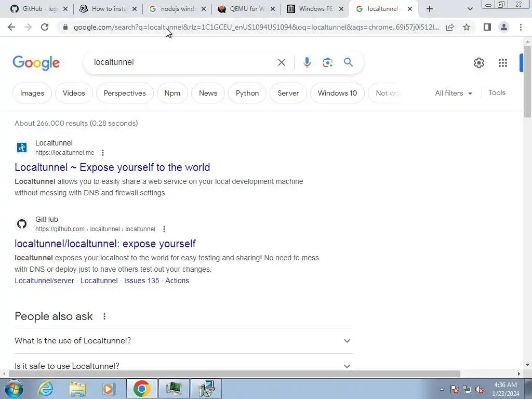Launch Internet Explorer from taskbar
The image size is (532, 399).
point(46,389)
